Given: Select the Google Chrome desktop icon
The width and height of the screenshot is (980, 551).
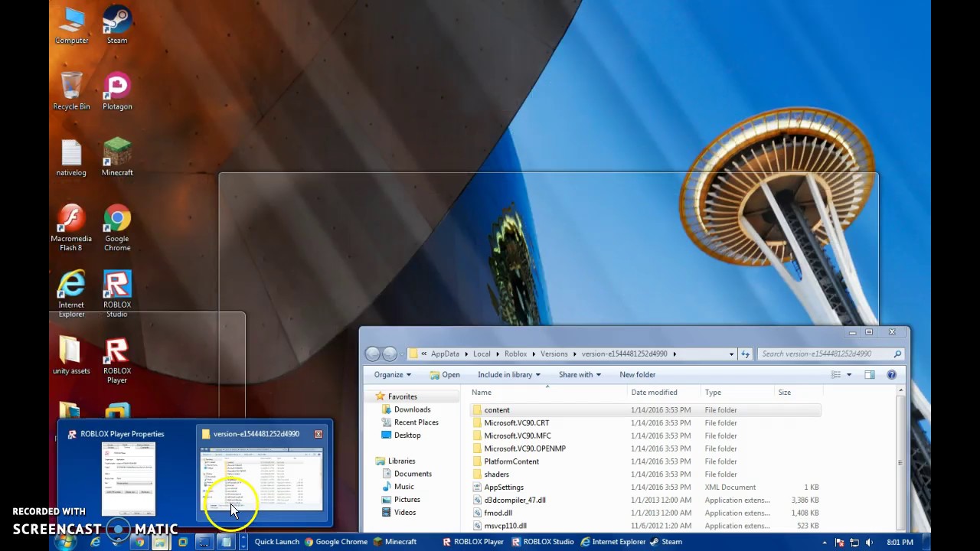Looking at the screenshot, I should point(117,227).
